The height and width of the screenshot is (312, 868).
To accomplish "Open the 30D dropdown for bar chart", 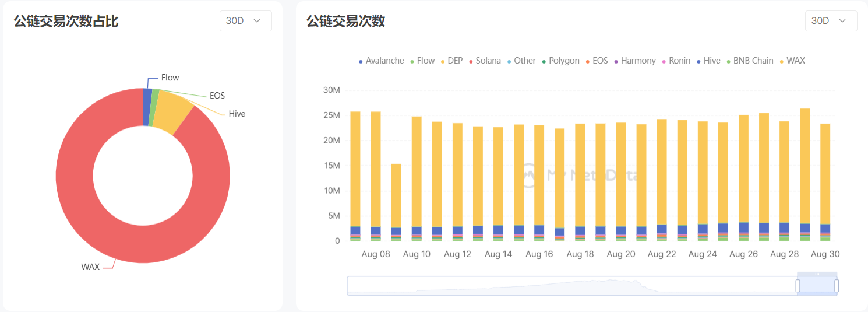I will tap(830, 21).
